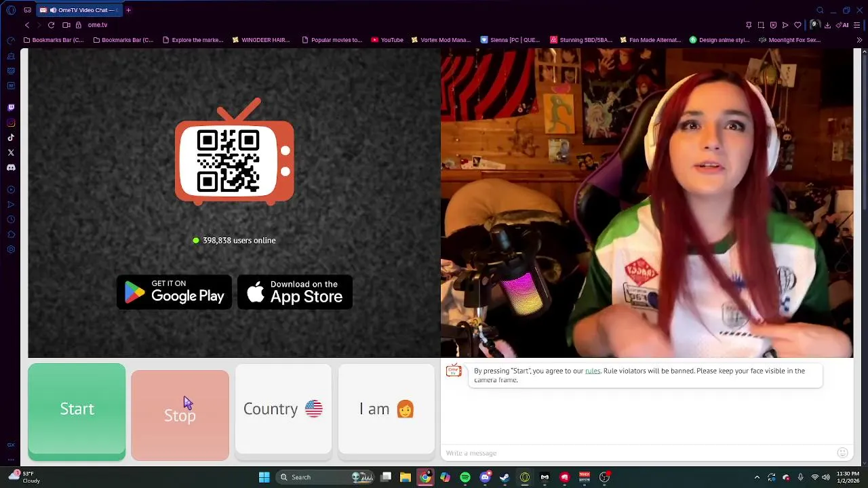Screen dimensions: 868x488
Task: Open Spotify from the taskbar
Action: [465, 477]
